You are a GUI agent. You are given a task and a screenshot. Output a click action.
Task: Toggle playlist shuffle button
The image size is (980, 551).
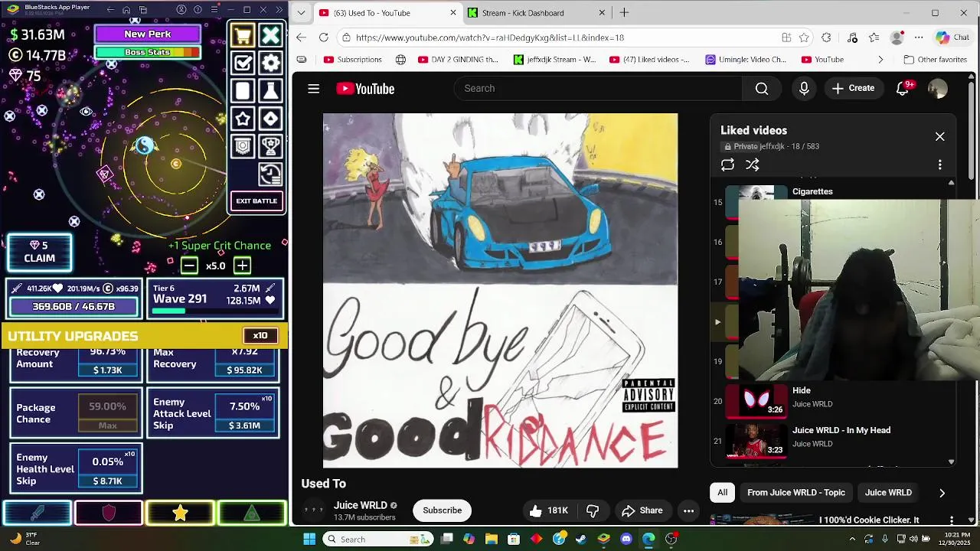click(x=753, y=165)
